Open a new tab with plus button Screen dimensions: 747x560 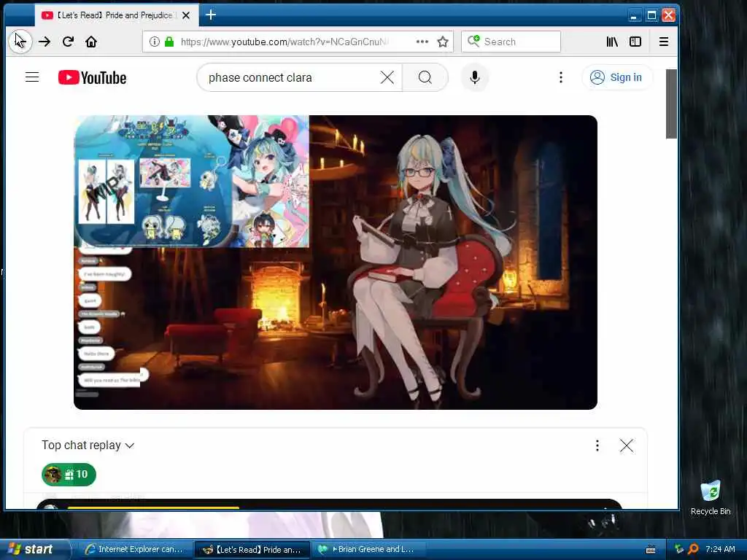pos(211,15)
